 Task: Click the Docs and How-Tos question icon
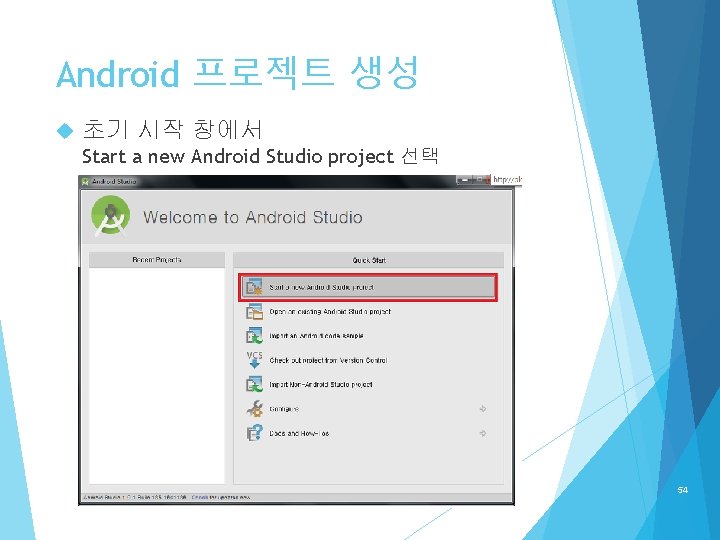coord(254,433)
